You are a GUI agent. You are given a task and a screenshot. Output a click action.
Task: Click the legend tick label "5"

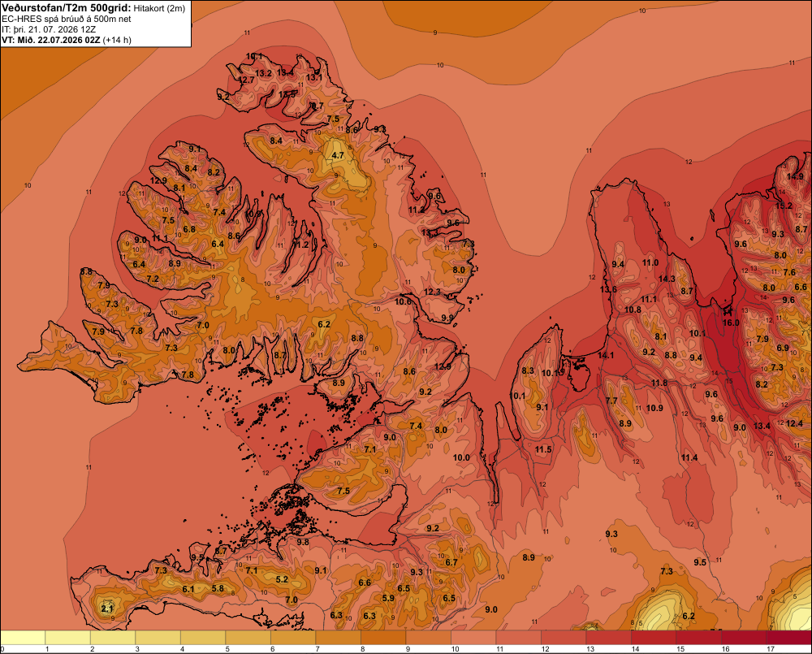tap(227, 649)
